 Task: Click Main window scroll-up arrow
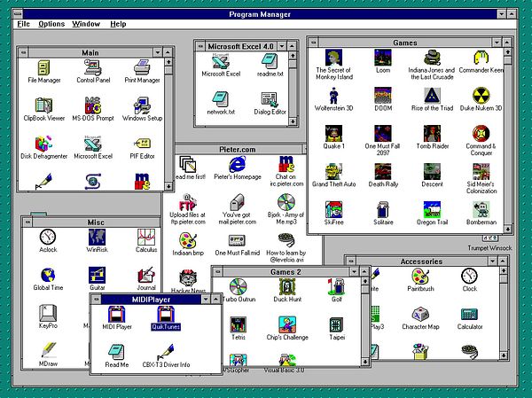[168, 62]
